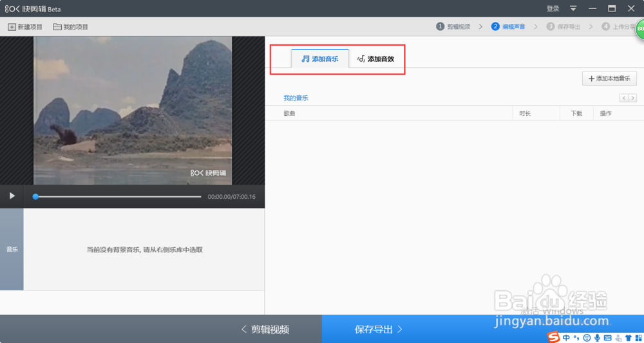Image resolution: width=644 pixels, height=343 pixels.
Task: Show previous music category page arrow
Action: pos(623,98)
